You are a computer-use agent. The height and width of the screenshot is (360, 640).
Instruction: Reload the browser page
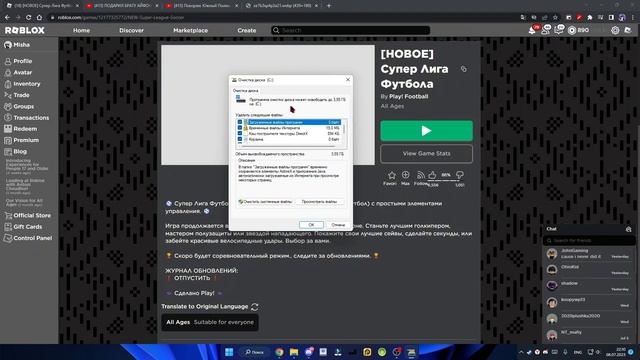click(29, 18)
